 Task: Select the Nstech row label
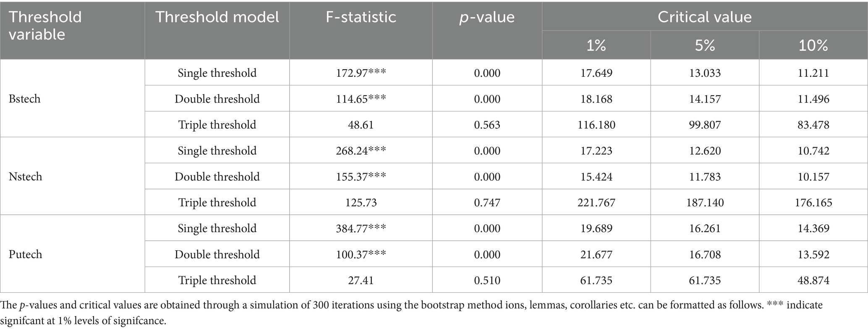pyautogui.click(x=26, y=177)
